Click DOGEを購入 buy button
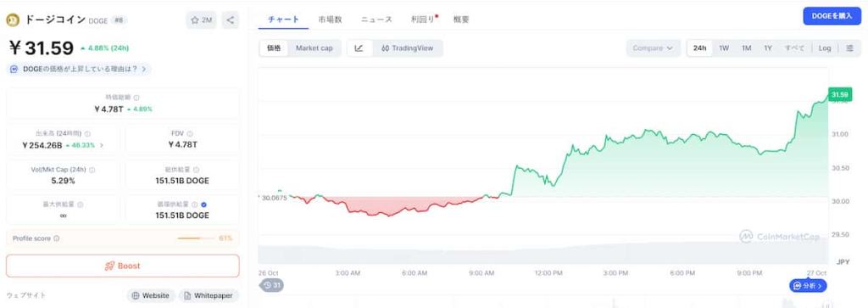The image size is (868, 308). pos(832,16)
